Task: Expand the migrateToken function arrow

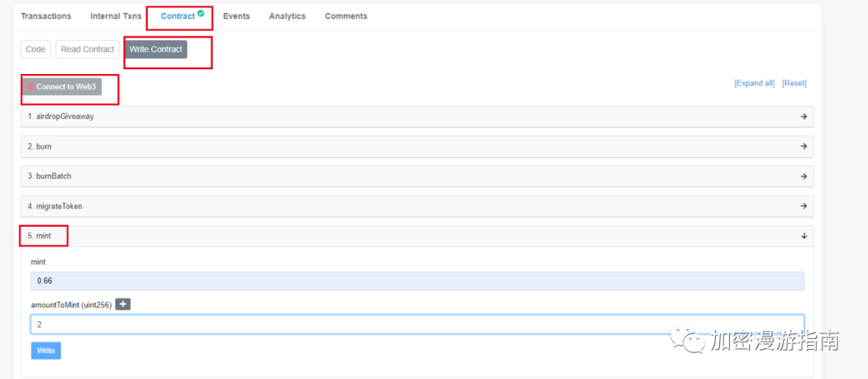Action: coord(803,206)
